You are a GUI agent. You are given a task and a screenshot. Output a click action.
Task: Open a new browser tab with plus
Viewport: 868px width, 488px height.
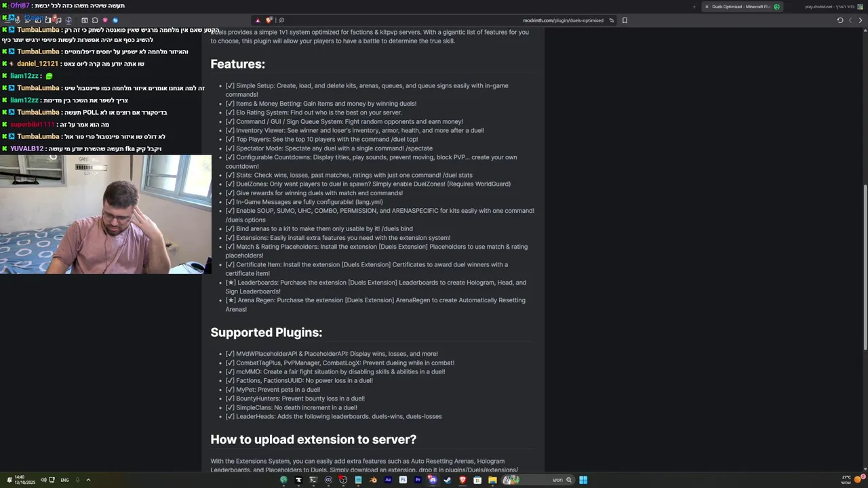click(x=694, y=6)
